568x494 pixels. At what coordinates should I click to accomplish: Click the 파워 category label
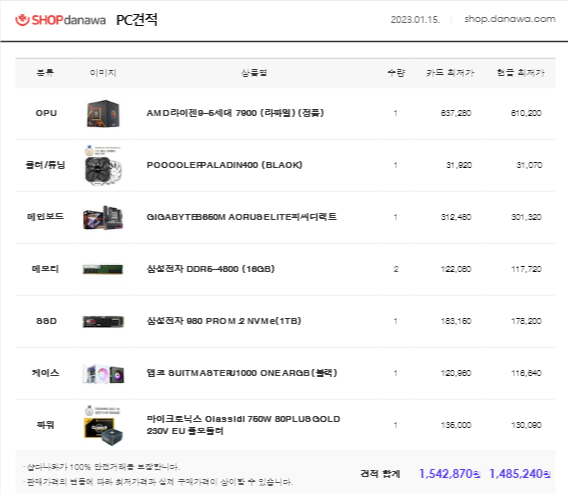coord(46,425)
